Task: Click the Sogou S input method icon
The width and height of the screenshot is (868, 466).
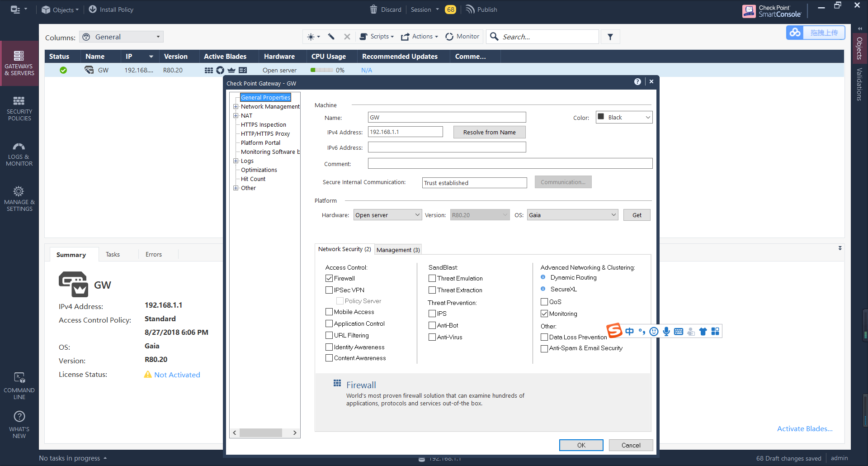Action: click(x=614, y=331)
